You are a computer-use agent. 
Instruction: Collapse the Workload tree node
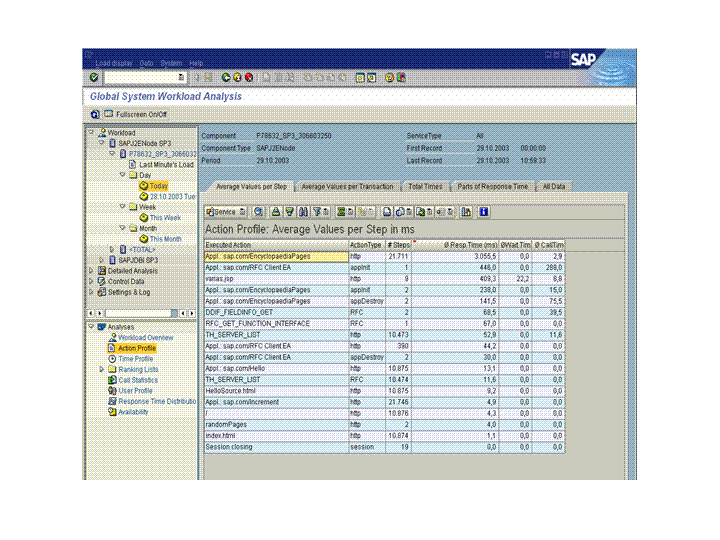pos(91,132)
